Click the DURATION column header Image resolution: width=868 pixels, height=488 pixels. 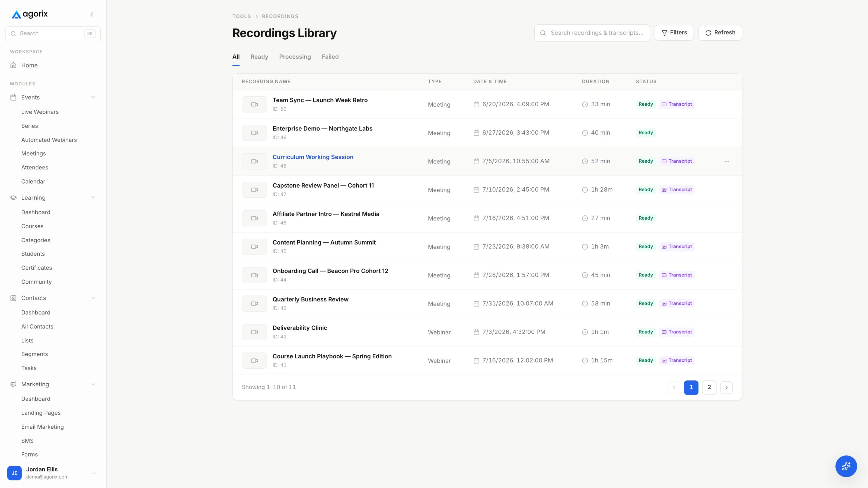coord(595,82)
